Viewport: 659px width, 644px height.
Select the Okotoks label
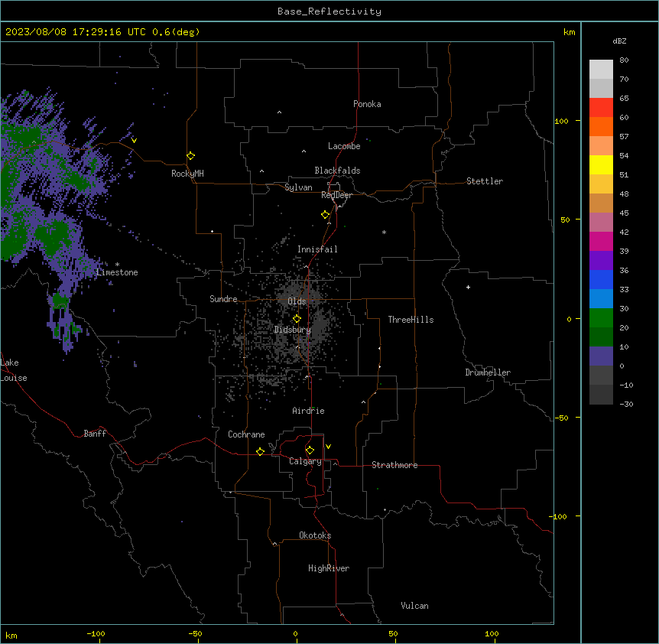coord(315,535)
